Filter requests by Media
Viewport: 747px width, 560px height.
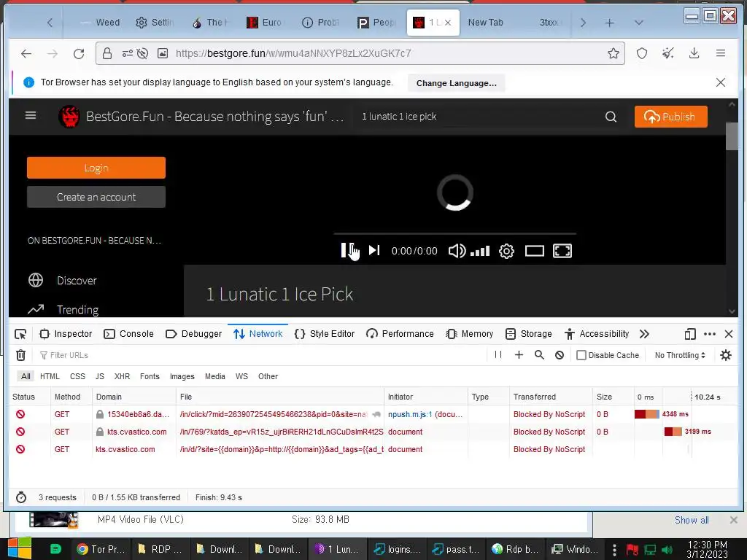pos(215,376)
